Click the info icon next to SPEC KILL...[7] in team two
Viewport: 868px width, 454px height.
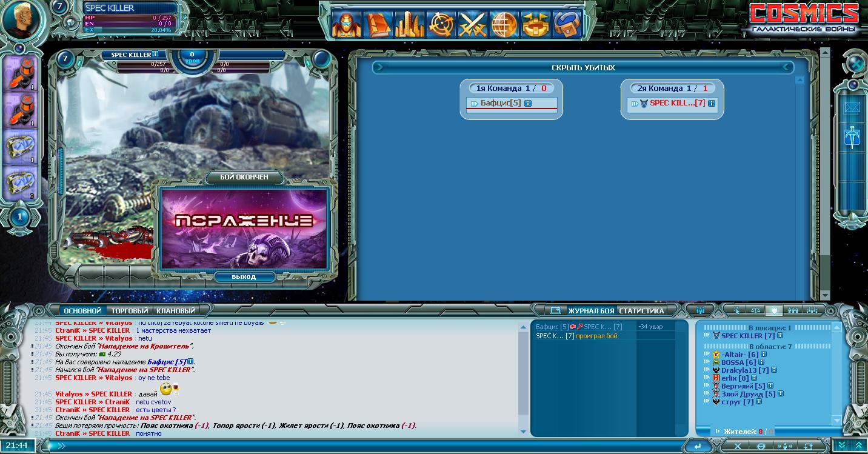(x=712, y=104)
